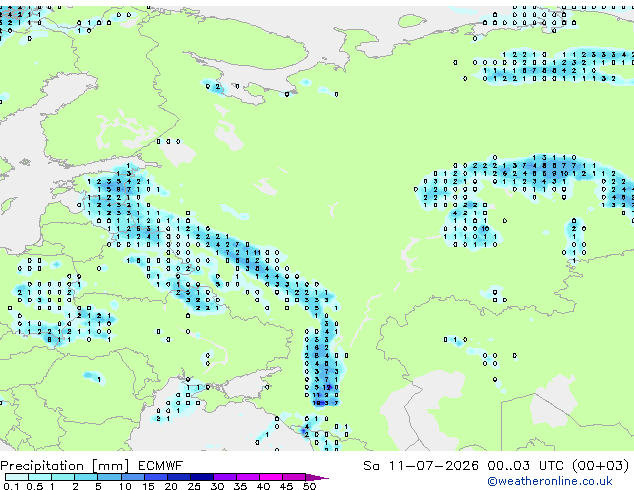Screen dimensions: 634x490
Task: Click the legend label '35'
Action: point(240,486)
